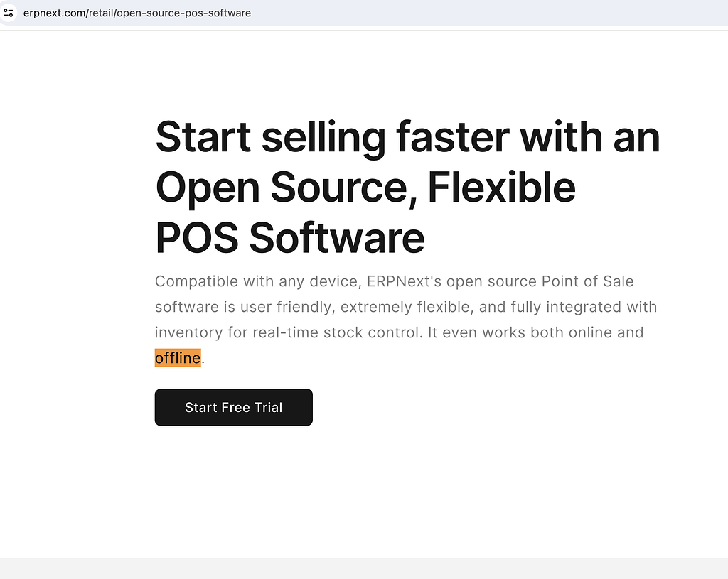Click the site settings icon in address bar
The height and width of the screenshot is (579, 728).
tap(8, 12)
